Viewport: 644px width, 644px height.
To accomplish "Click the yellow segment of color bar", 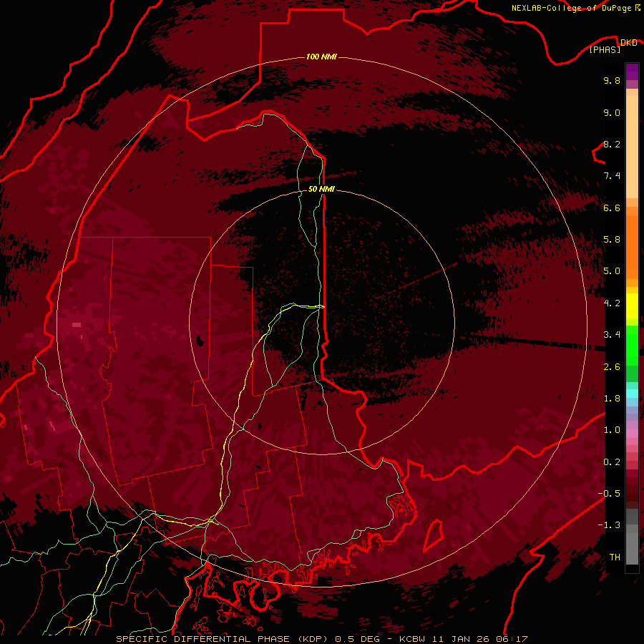I will click(x=632, y=306).
